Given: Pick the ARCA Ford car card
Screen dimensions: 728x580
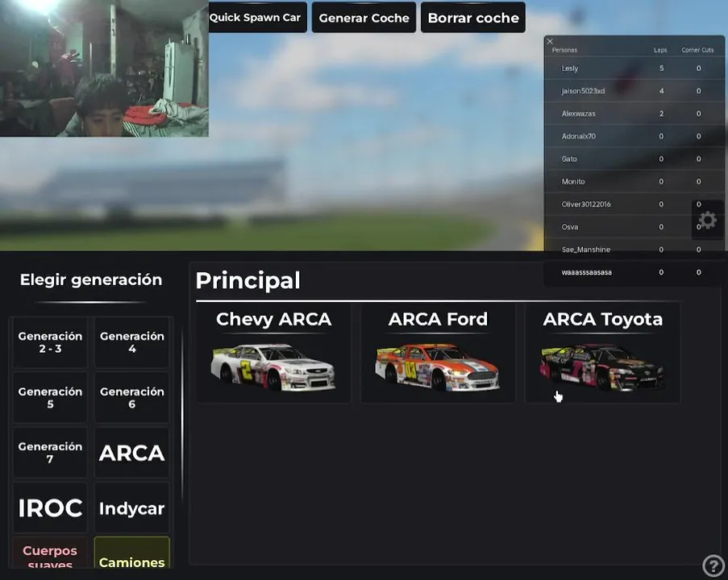Looking at the screenshot, I should click(438, 353).
